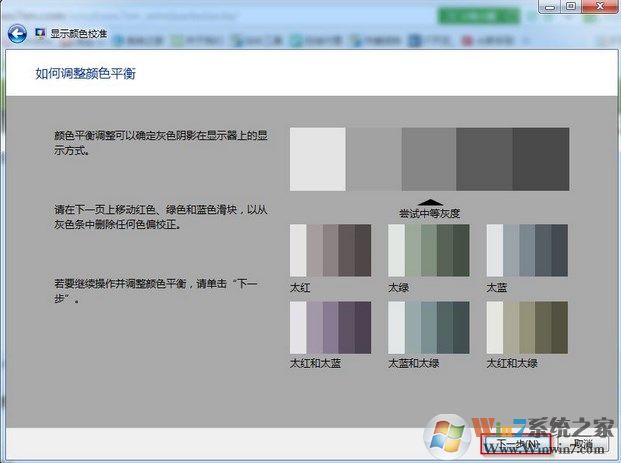Click the middle gray swatch above the arrow
This screenshot has width=621, height=463.
tap(429, 159)
